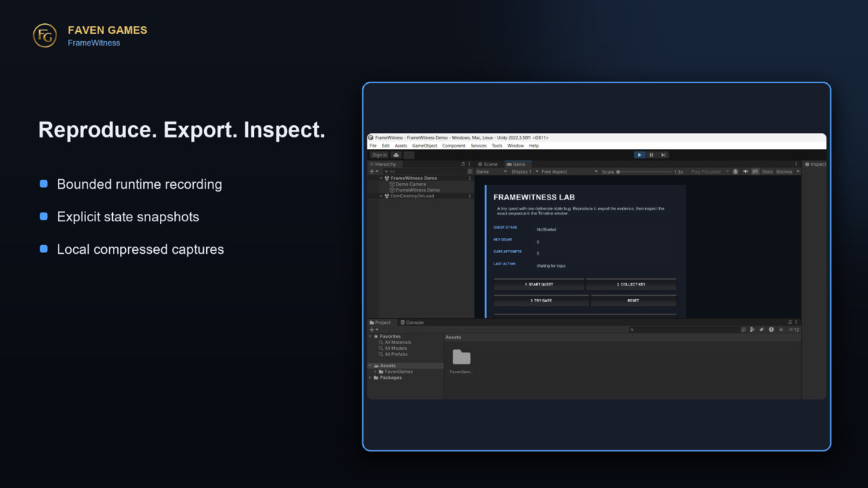The width and height of the screenshot is (868, 488).
Task: Toggle Gizmos in the Game view
Action: pos(784,171)
